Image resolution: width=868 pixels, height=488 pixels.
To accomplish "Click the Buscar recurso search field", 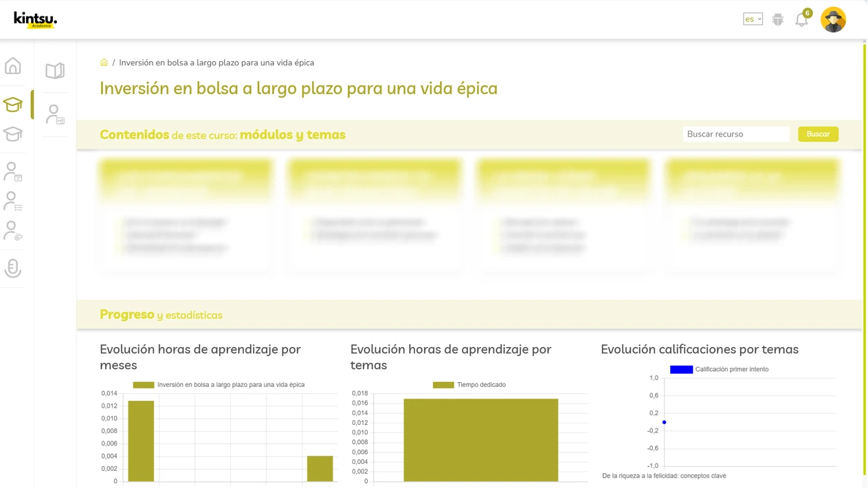I will (x=735, y=134).
